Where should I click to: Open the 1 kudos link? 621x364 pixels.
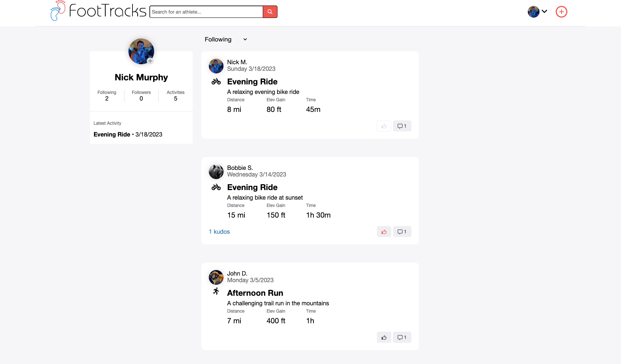click(219, 232)
